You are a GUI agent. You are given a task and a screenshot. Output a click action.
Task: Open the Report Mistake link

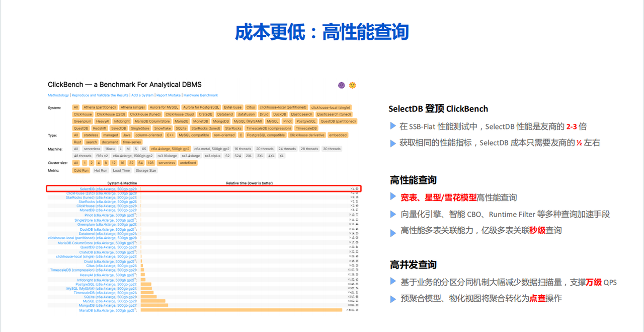(x=169, y=95)
